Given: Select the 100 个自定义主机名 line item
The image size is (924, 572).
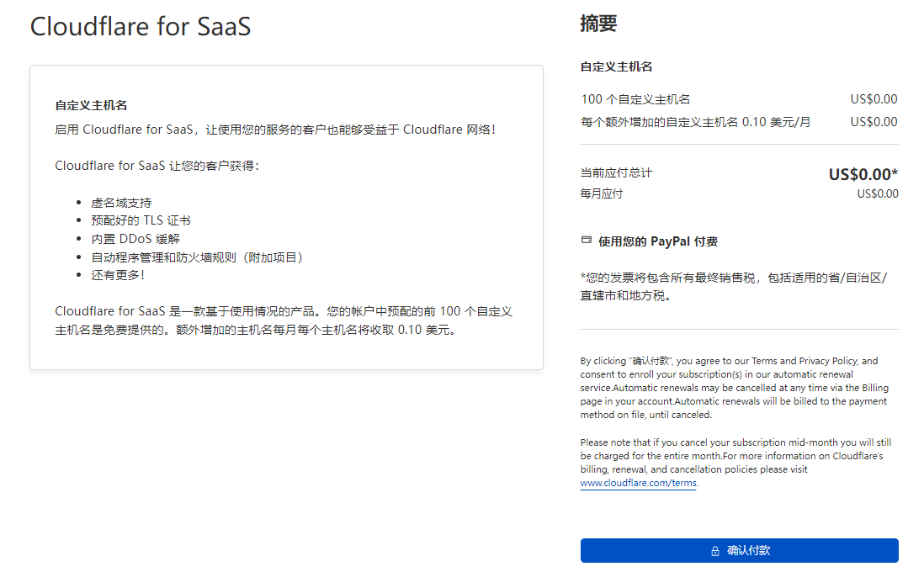Looking at the screenshot, I should tap(636, 99).
